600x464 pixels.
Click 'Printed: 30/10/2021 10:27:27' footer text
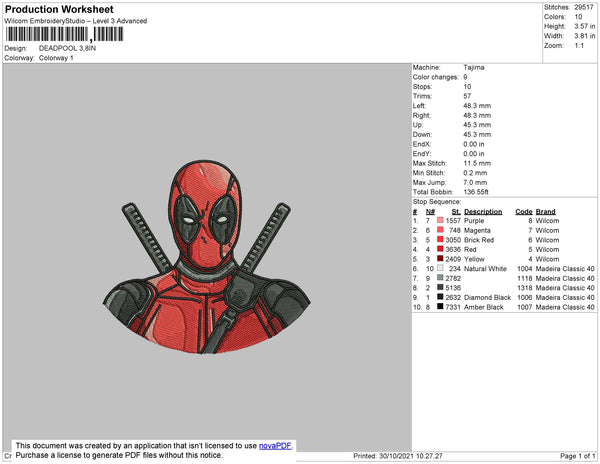[x=398, y=456]
